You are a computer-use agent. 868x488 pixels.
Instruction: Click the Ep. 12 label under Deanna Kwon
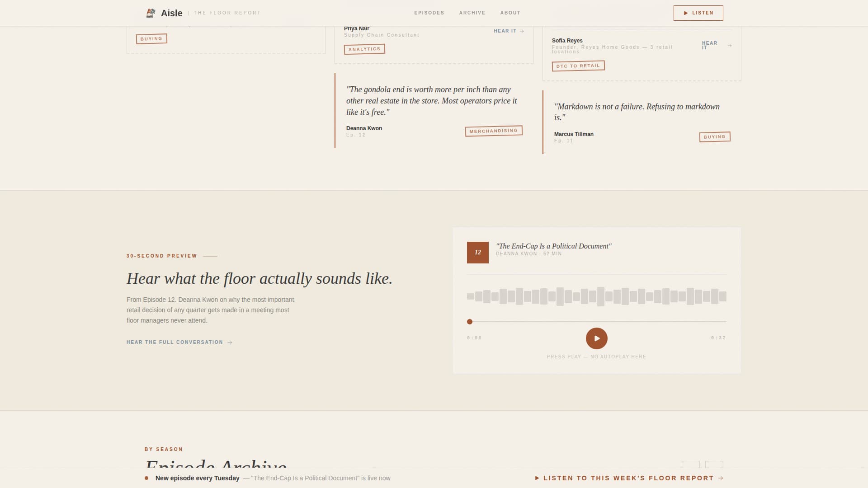[x=356, y=135]
